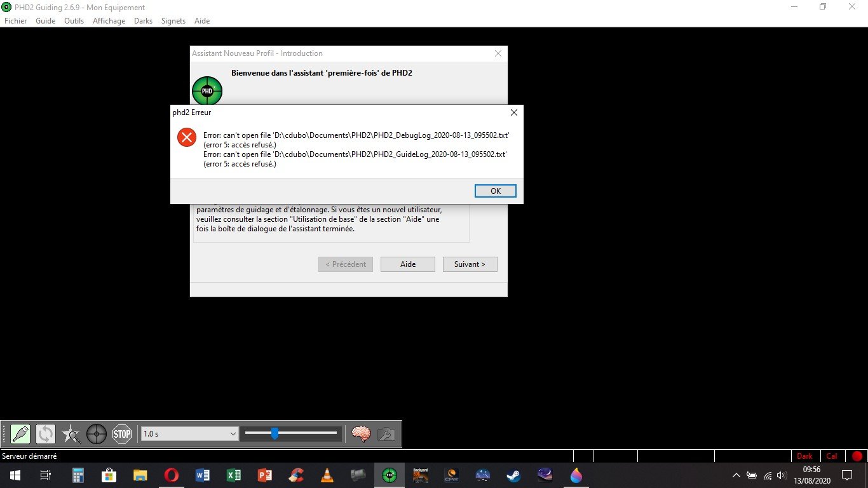Open File Explorer from the taskbar
This screenshot has width=868, height=488.
(x=140, y=475)
